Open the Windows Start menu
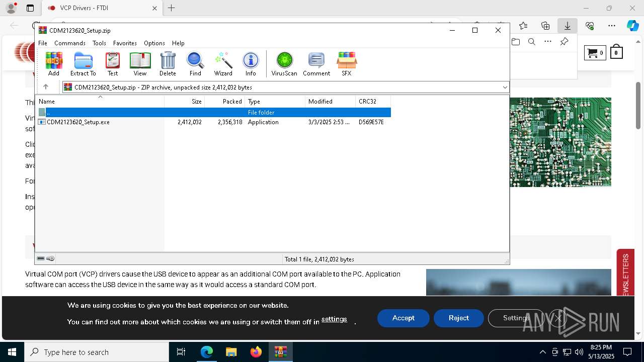The width and height of the screenshot is (644, 362). pos(12,352)
